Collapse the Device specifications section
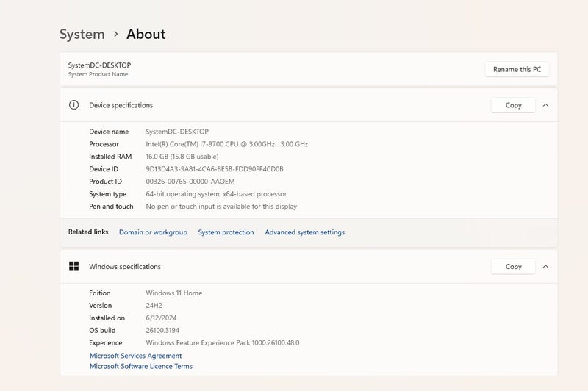Image resolution: width=588 pixels, height=391 pixels. (545, 105)
